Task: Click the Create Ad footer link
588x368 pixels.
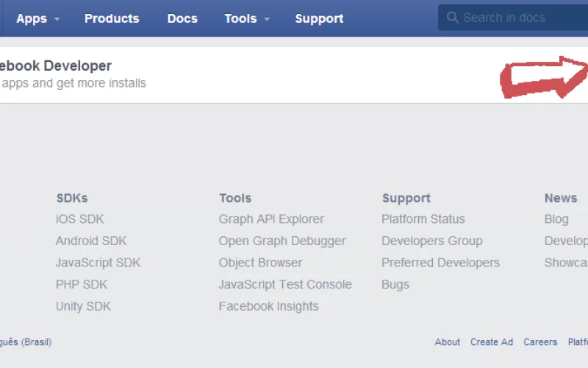Action: pyautogui.click(x=492, y=342)
